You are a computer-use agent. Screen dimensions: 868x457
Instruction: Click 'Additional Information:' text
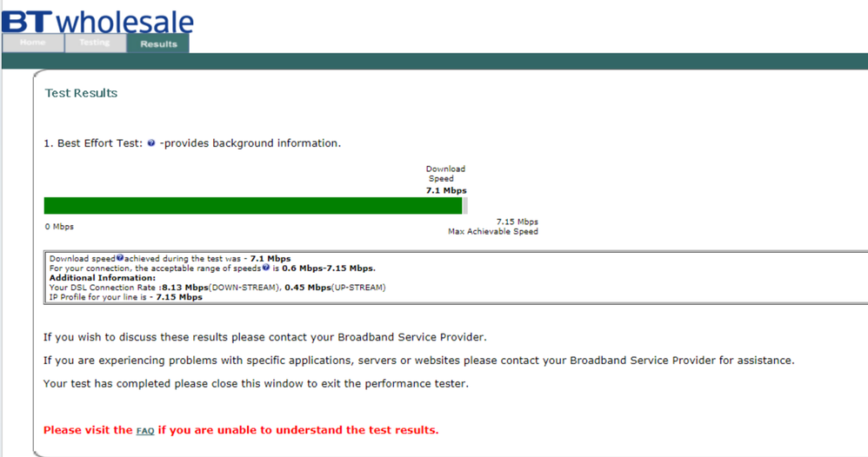(x=103, y=278)
